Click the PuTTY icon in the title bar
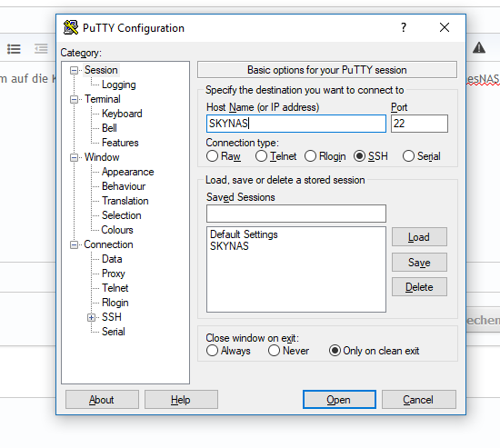 click(x=71, y=27)
